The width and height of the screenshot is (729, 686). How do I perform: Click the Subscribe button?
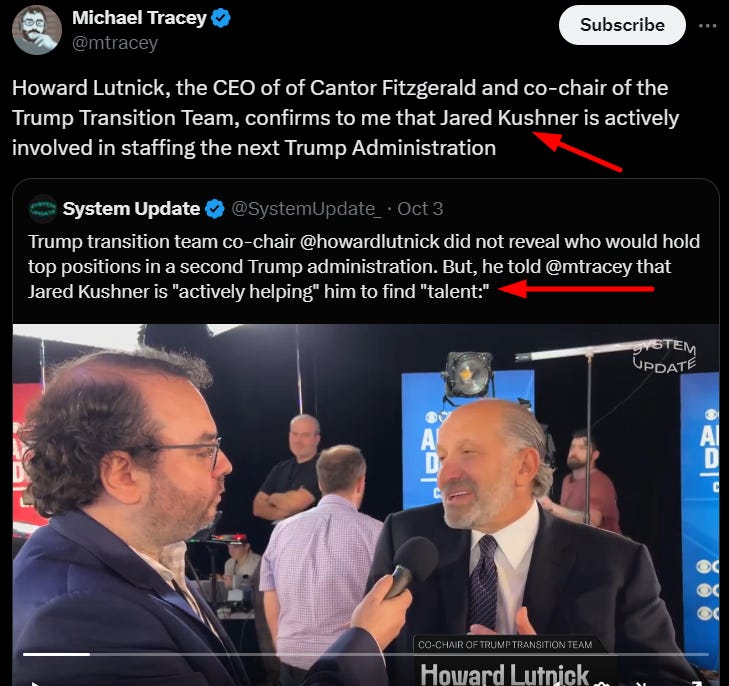(622, 25)
